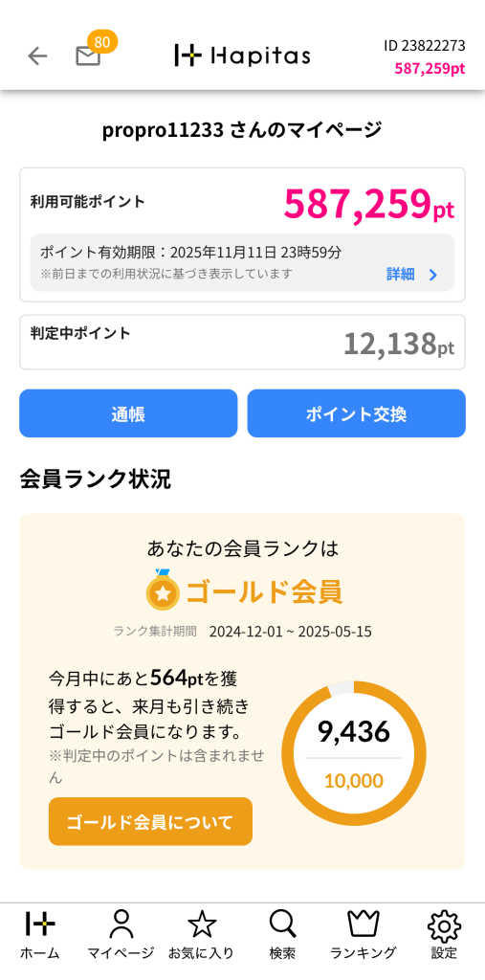Go to ホーム via bottom bar icon
485x980 pixels.
40,924
